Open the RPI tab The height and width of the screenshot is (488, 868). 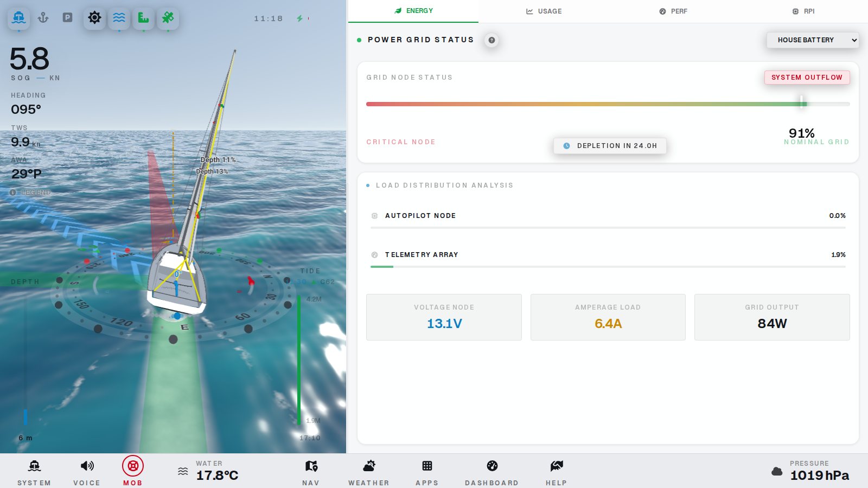click(x=803, y=11)
